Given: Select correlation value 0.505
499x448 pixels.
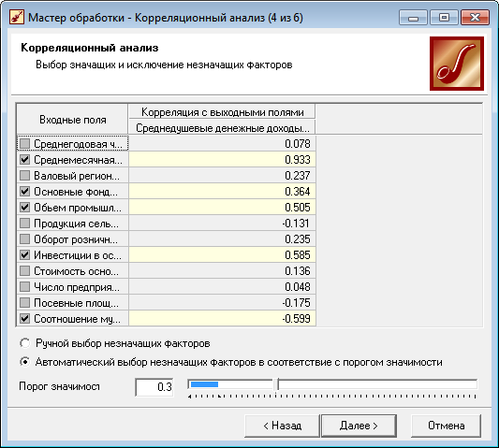Looking at the screenshot, I should point(222,207).
